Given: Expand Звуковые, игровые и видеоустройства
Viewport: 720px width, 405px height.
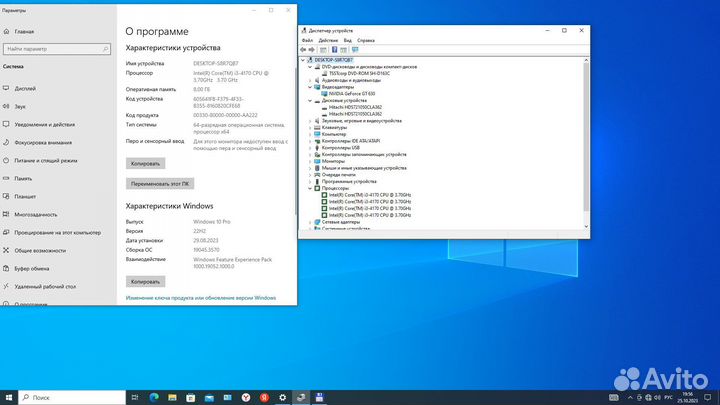Looking at the screenshot, I should coord(310,121).
